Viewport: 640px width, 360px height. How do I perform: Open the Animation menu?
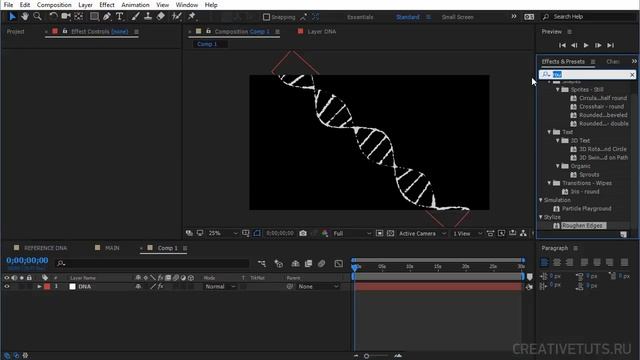tap(135, 5)
